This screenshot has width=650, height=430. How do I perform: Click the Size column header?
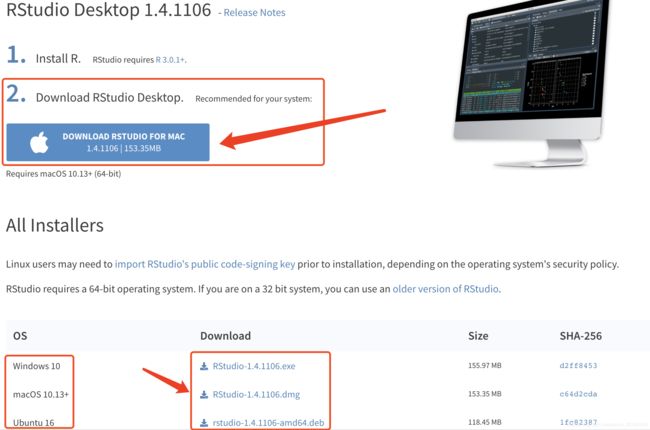(478, 336)
